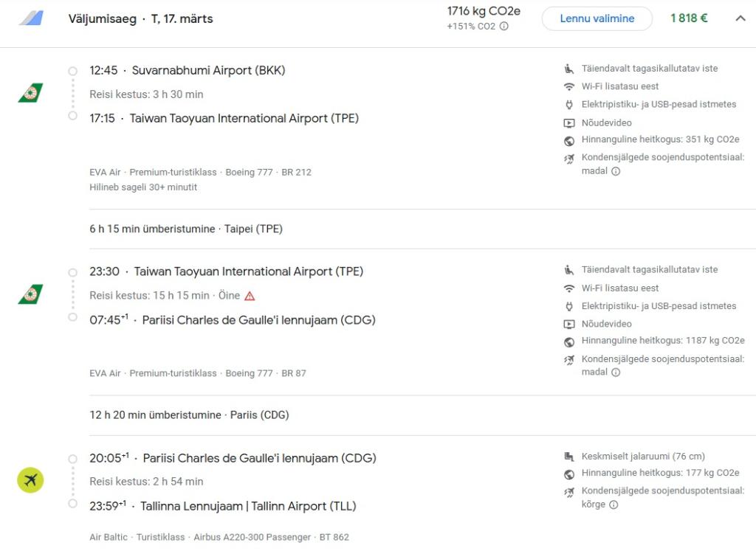Click the info icon next to +151% CO2
Screen dimensions: 756x551
504,27
